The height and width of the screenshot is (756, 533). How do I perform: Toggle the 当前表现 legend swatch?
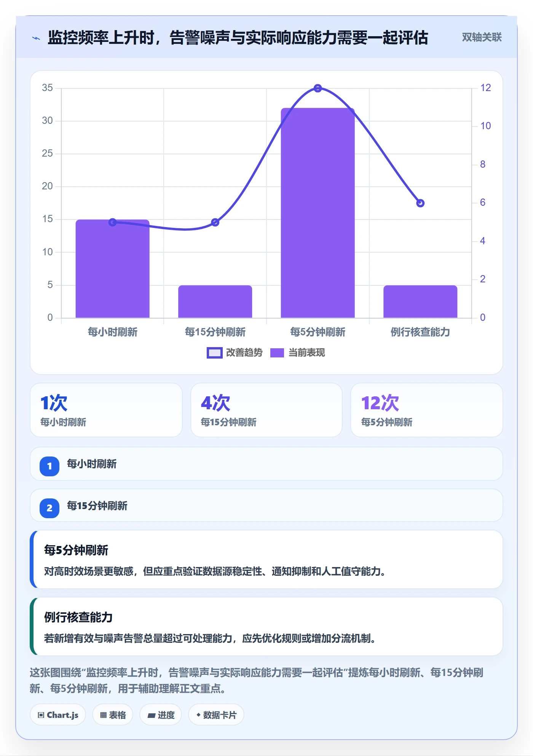click(277, 353)
